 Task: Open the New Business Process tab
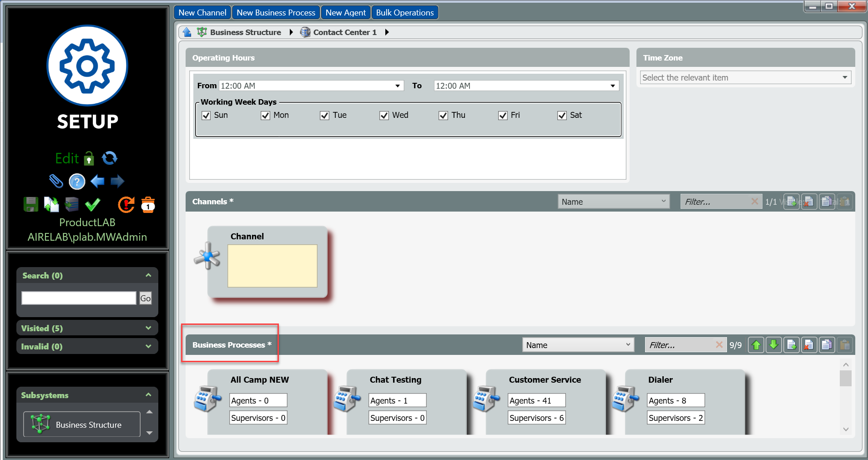click(x=276, y=13)
